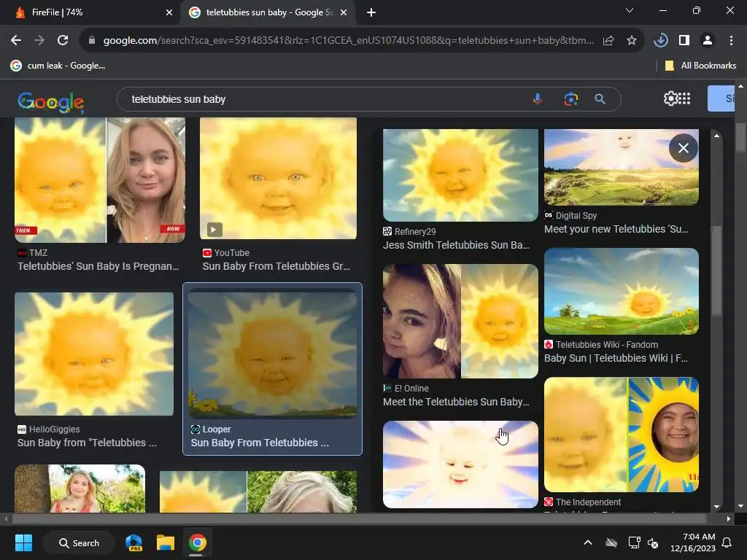Run the search with the magnifier icon

coord(600,99)
